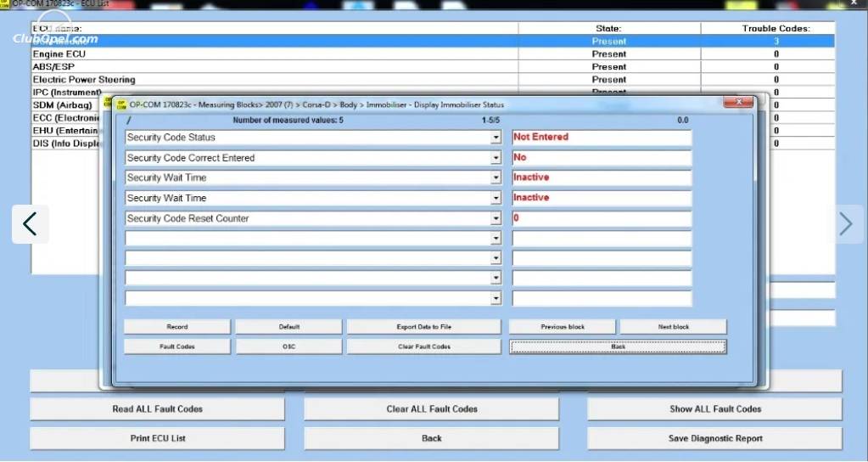Image resolution: width=868 pixels, height=462 pixels.
Task: Open the eighth empty parameter dropdown
Action: pos(496,278)
